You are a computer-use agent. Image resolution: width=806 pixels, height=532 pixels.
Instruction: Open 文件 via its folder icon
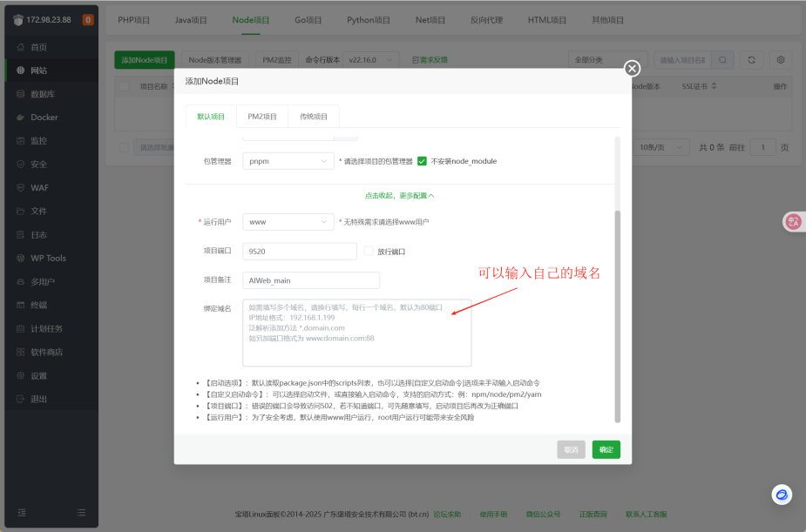coord(21,211)
